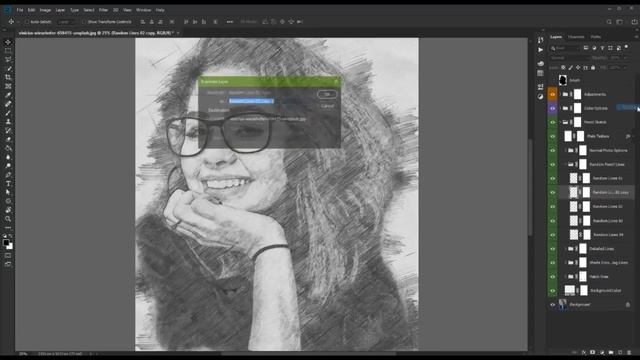Hide the Pencil Sketch group
This screenshot has height=360, width=640.
[553, 122]
